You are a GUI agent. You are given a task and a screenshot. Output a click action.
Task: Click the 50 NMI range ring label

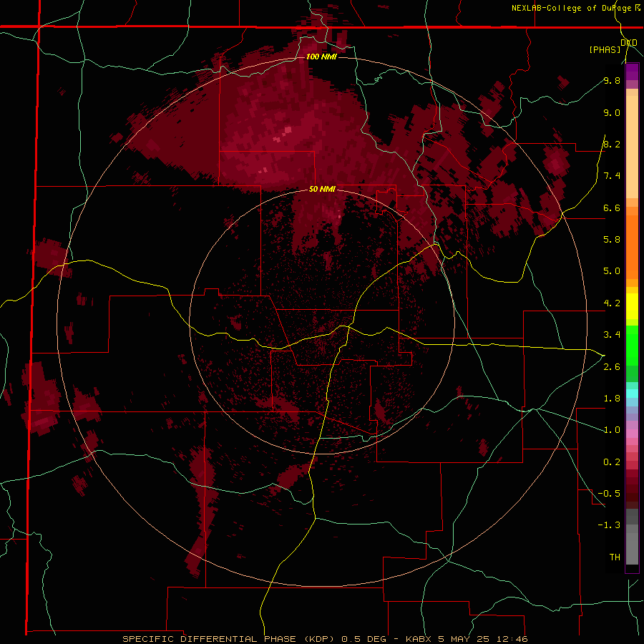(x=323, y=190)
